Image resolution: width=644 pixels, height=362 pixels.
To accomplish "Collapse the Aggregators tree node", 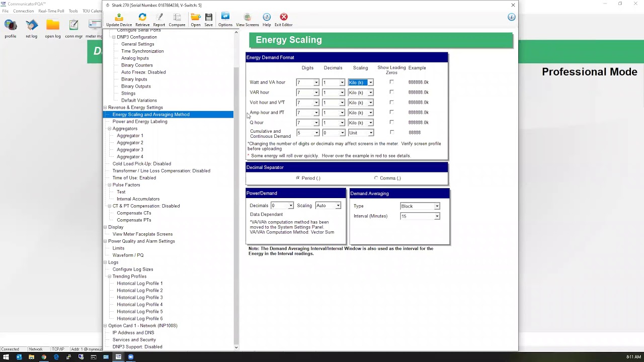I will point(109,129).
